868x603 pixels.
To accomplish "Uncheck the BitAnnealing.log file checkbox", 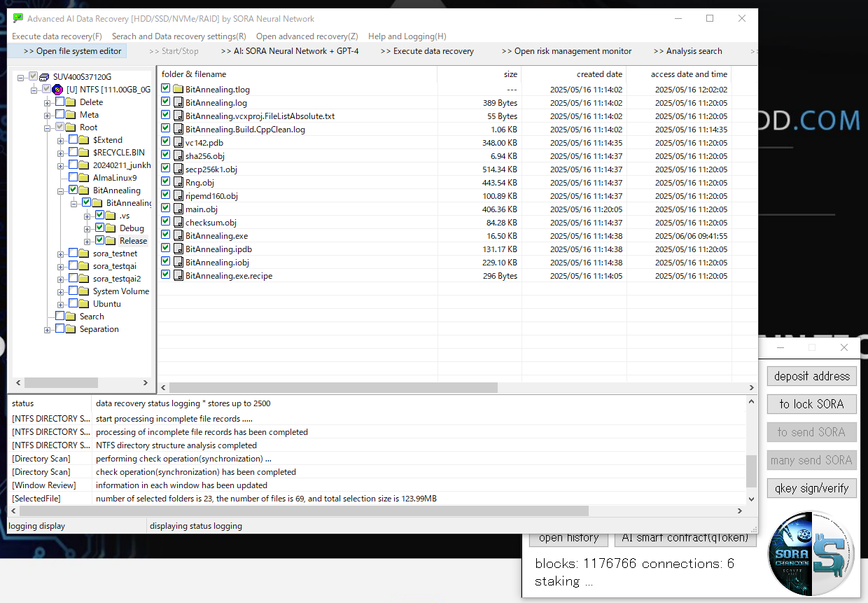I will 166,102.
